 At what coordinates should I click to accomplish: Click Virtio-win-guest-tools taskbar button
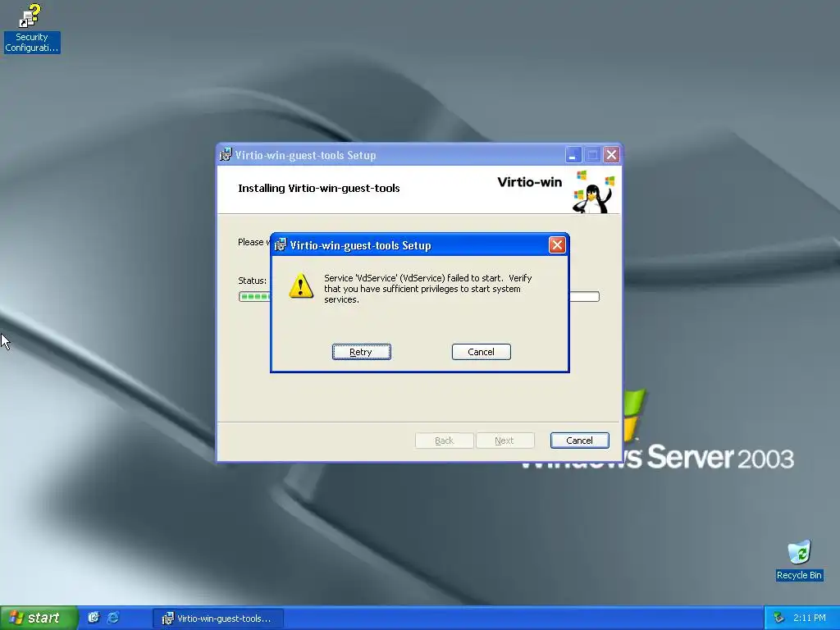click(x=217, y=619)
